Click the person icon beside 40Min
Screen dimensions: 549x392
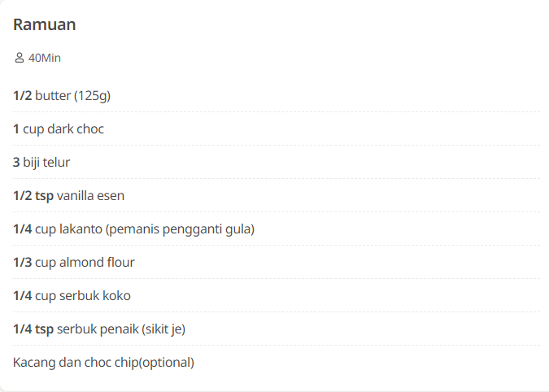(x=20, y=59)
